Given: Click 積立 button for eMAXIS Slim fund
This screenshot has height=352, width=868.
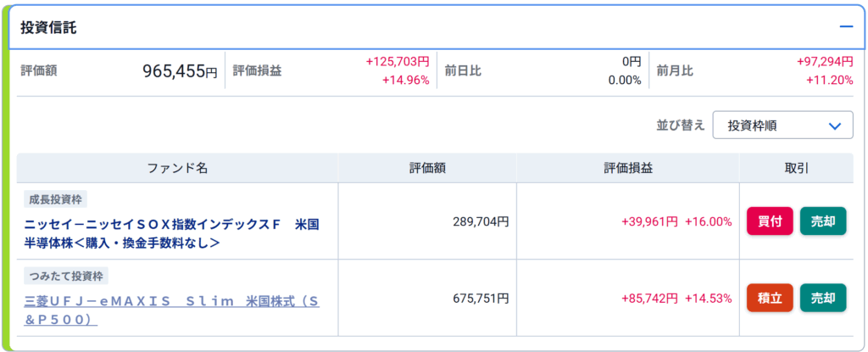Looking at the screenshot, I should tap(770, 298).
